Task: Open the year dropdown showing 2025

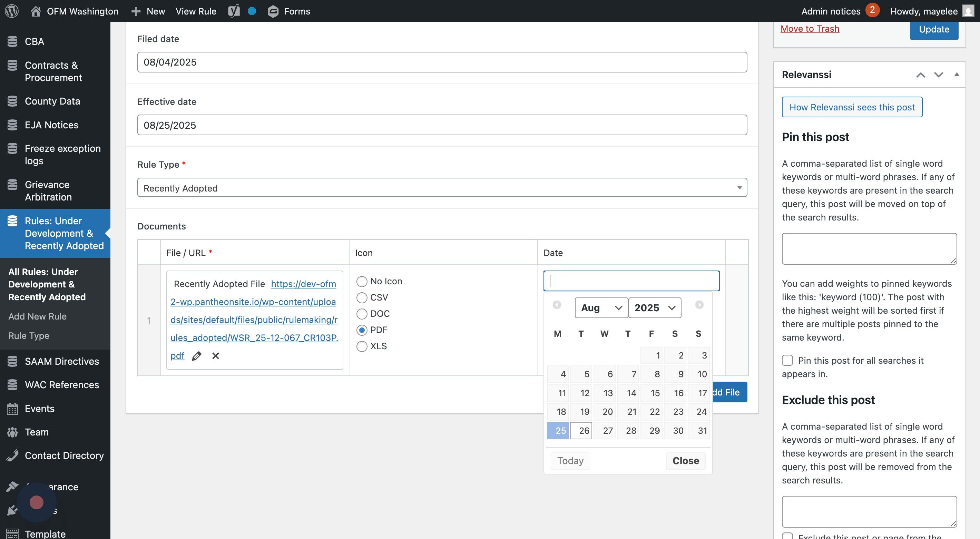Action: point(654,308)
